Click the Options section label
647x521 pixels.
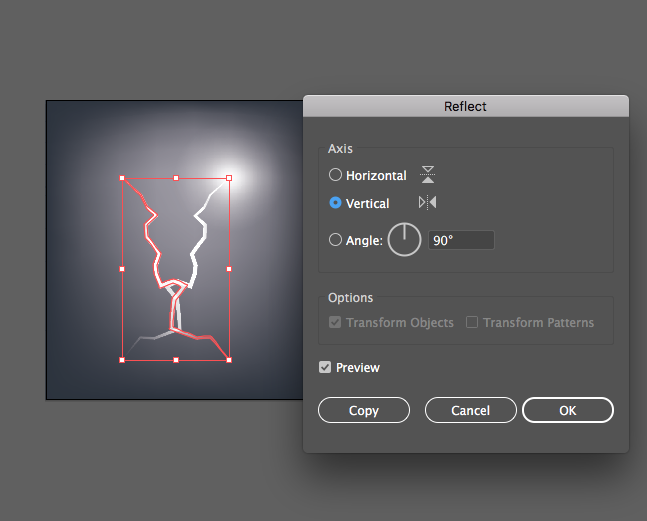tap(350, 297)
